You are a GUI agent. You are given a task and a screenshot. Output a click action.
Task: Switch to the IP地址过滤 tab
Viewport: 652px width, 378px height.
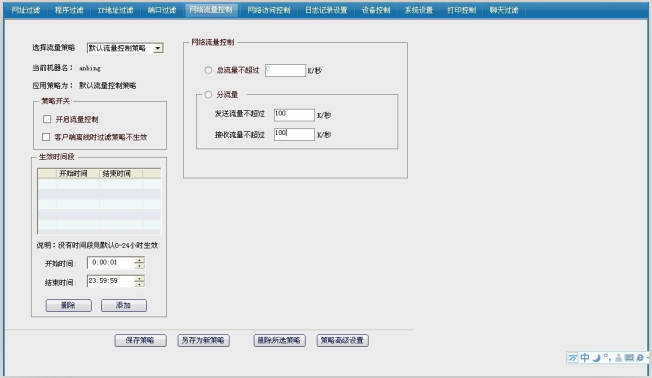[x=116, y=10]
